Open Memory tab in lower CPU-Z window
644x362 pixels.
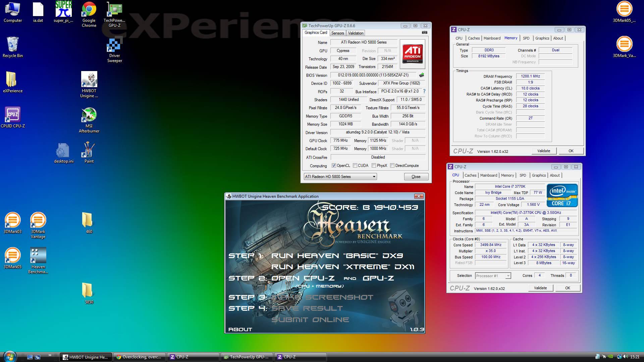click(x=507, y=175)
